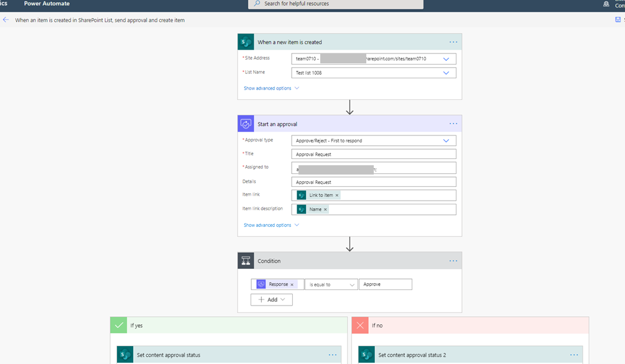Click the red X on If no
This screenshot has height=364, width=625.
[x=360, y=325]
